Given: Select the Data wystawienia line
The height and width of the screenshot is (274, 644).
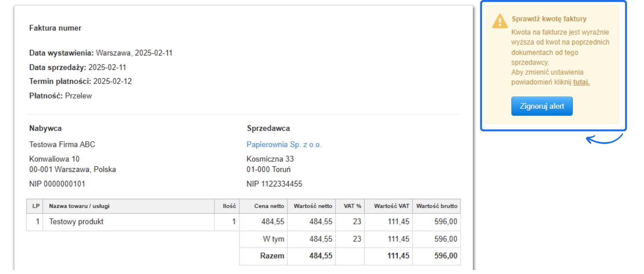Looking at the screenshot, I should 101,53.
